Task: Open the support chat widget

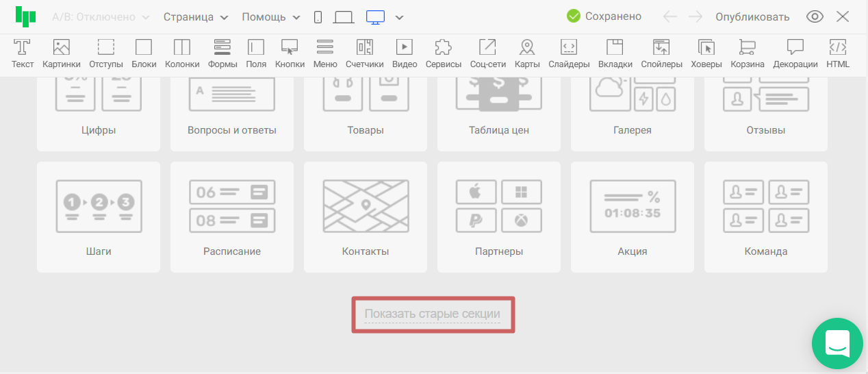Action: 837,342
